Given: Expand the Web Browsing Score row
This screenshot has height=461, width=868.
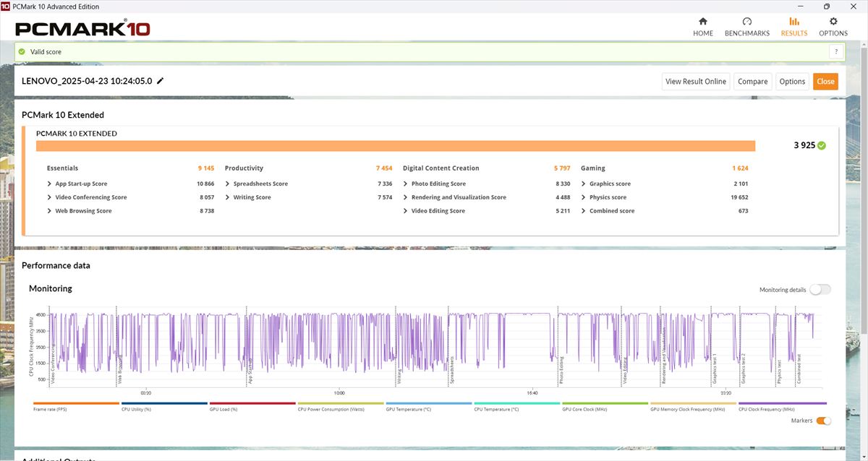Looking at the screenshot, I should coord(80,211).
